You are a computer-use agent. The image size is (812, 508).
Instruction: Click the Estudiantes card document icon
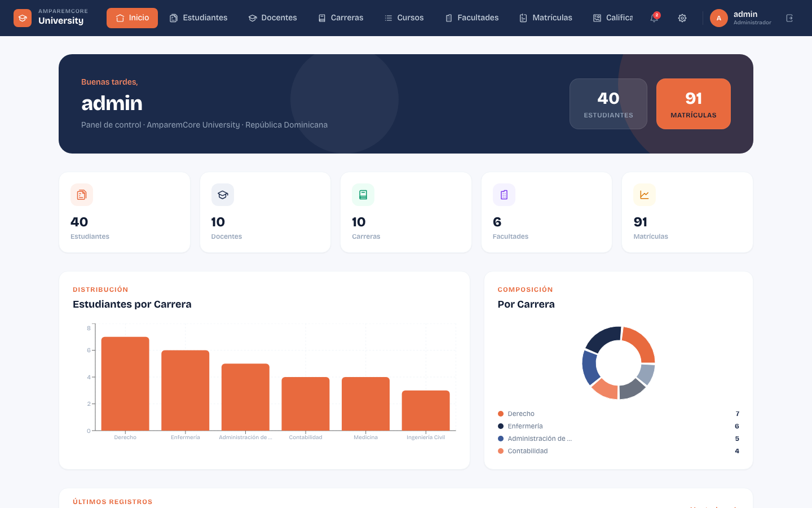(x=82, y=195)
